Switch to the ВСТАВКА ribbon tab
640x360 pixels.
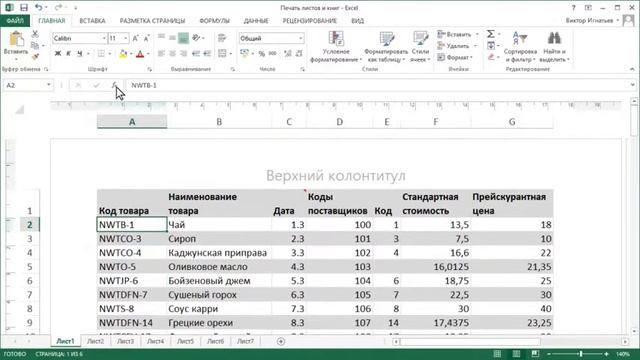point(92,20)
